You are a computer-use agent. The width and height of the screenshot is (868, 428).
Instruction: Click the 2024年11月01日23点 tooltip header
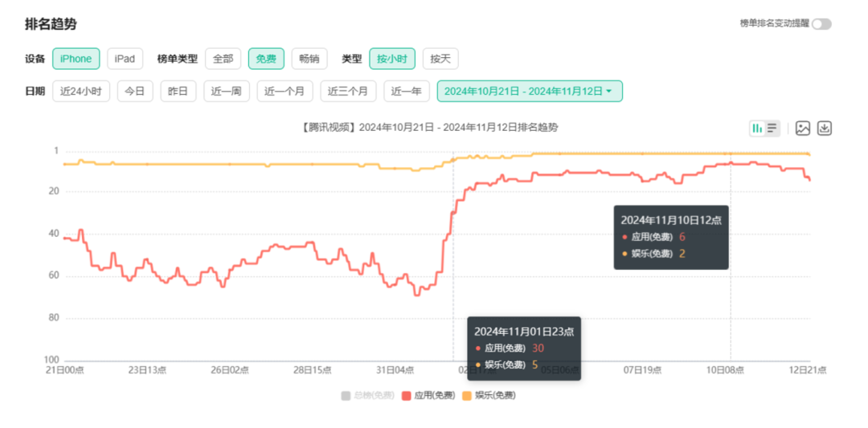pos(524,331)
